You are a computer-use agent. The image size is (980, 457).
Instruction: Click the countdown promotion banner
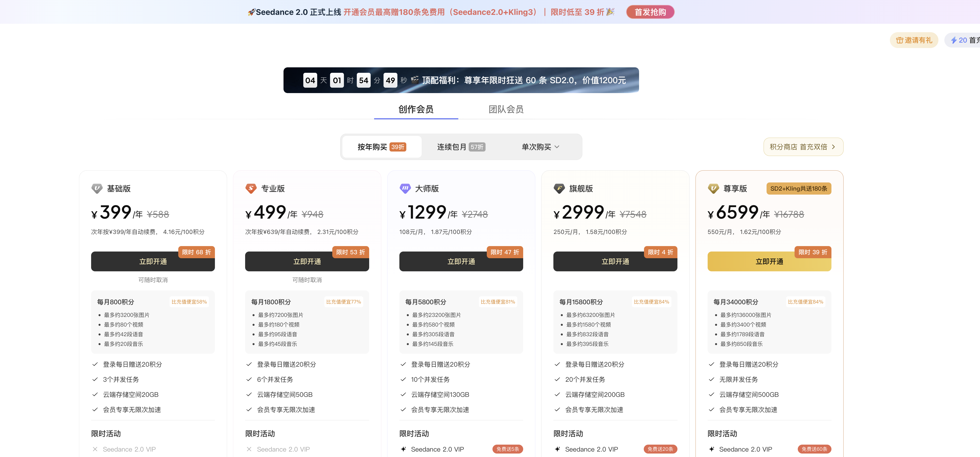[461, 80]
